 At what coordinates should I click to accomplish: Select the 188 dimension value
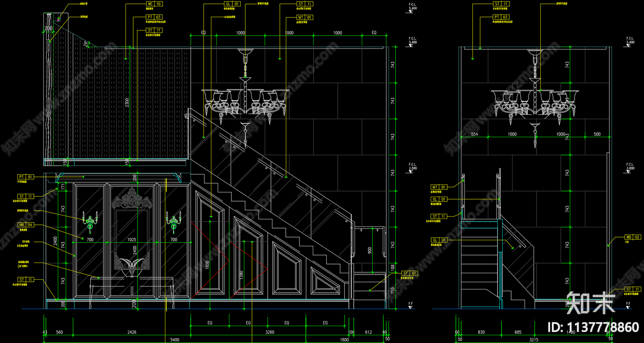coord(392,268)
